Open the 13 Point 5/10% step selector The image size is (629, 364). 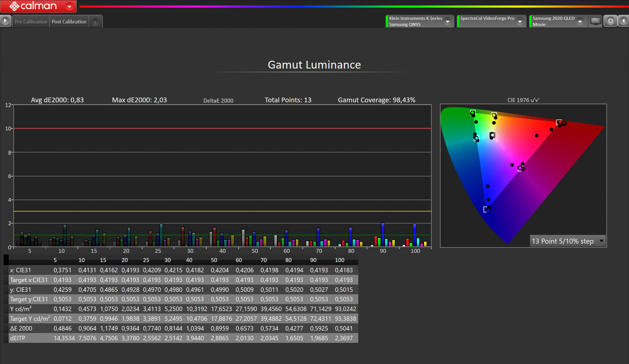click(x=567, y=241)
